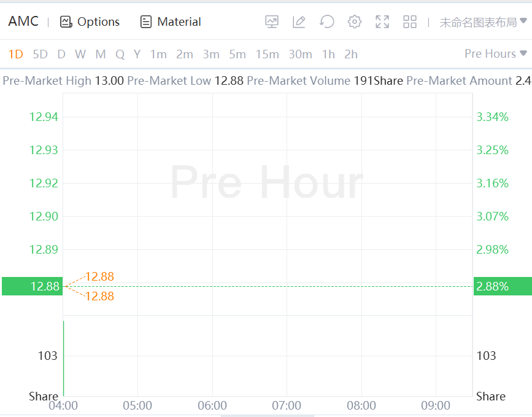Choose the 15m interval
This screenshot has height=417, width=532.
(x=267, y=54)
